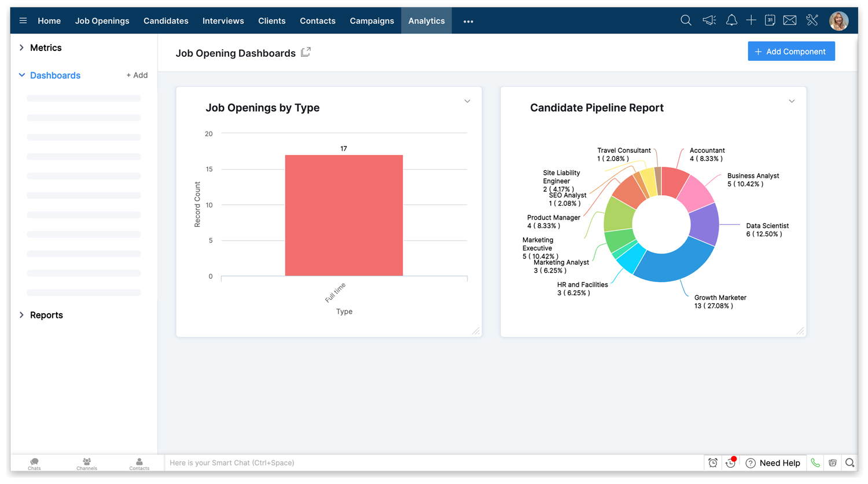Click the Data Scientist 6 label
Viewport: 868px width, 484px height.
tap(767, 230)
